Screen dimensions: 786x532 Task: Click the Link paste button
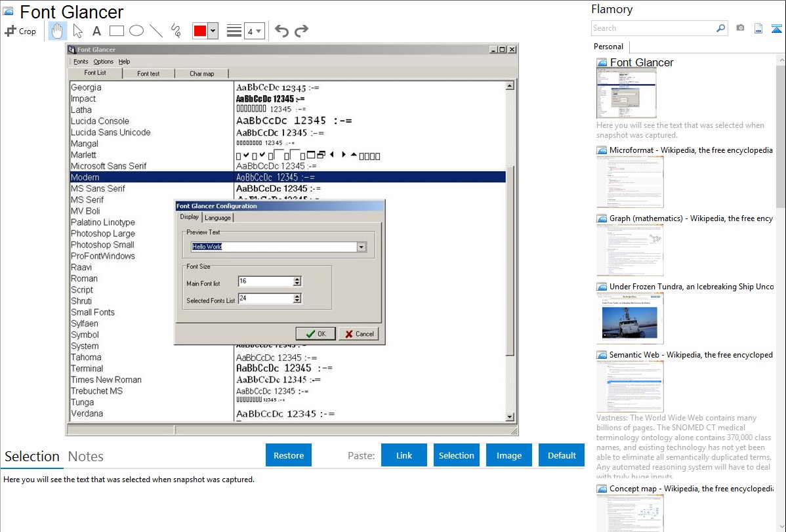click(404, 455)
